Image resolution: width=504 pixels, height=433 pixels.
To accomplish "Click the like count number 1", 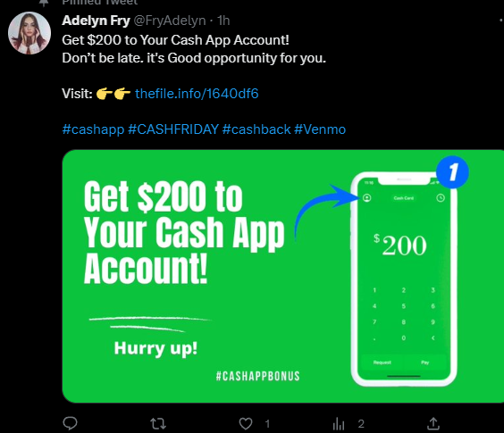I will tap(267, 424).
